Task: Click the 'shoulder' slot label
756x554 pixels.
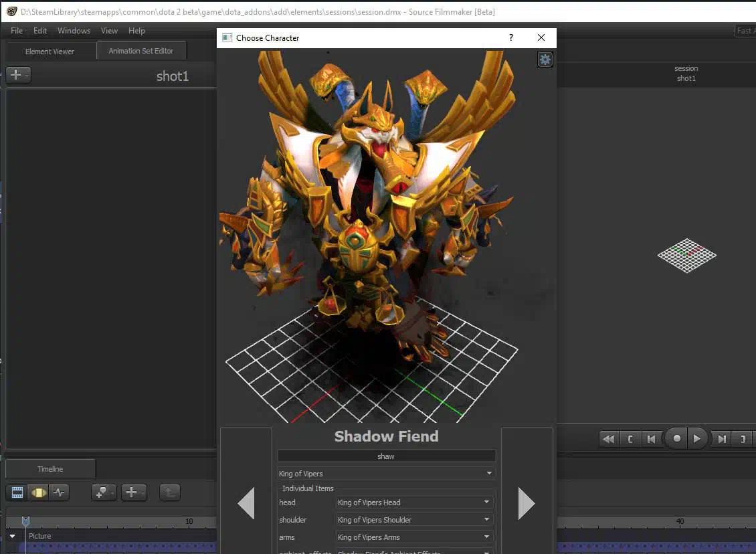Action: [x=292, y=520]
